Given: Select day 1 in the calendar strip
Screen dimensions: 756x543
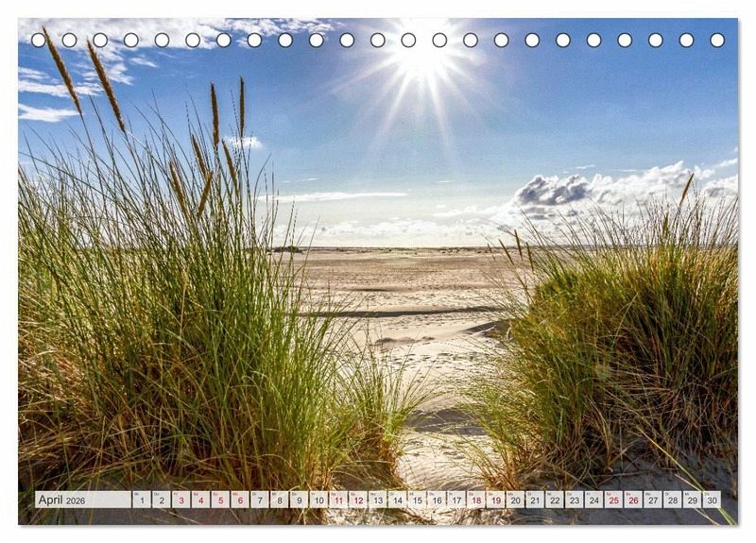Looking at the screenshot, I should point(141,500).
